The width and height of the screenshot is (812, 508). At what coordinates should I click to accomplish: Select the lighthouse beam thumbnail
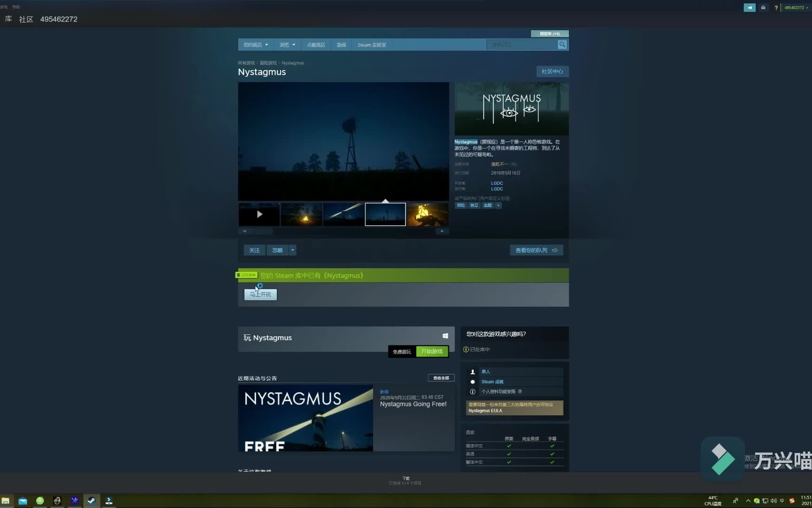click(x=344, y=214)
